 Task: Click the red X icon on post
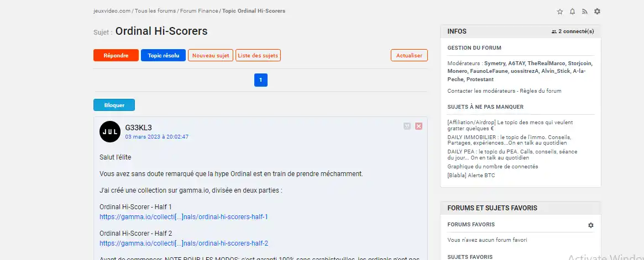418,126
